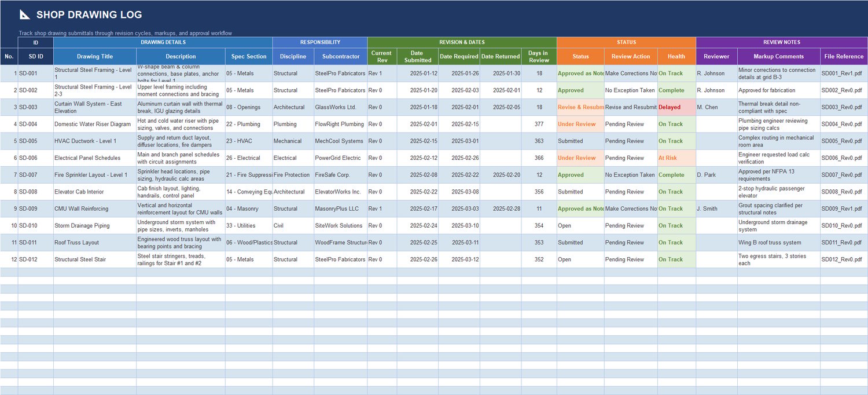Click the Review Action column header

tap(631, 56)
